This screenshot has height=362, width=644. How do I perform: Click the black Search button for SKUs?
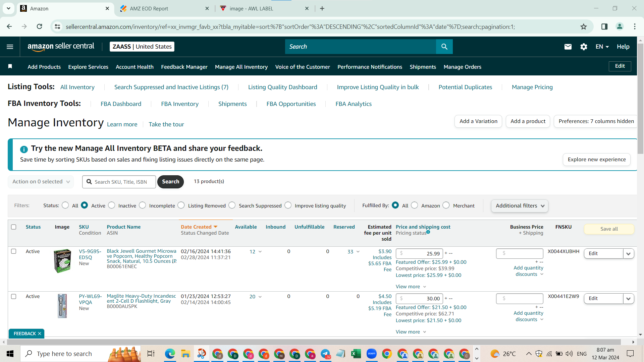(x=170, y=182)
